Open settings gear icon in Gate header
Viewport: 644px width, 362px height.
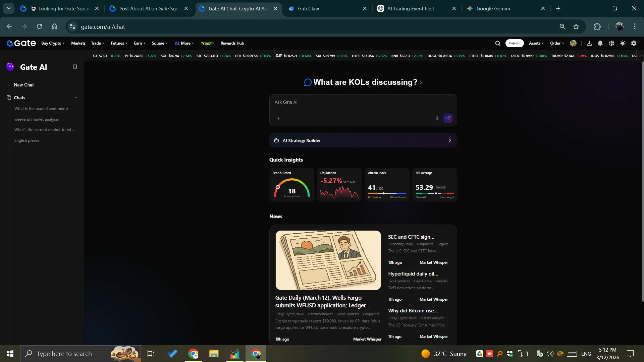pyautogui.click(x=634, y=43)
